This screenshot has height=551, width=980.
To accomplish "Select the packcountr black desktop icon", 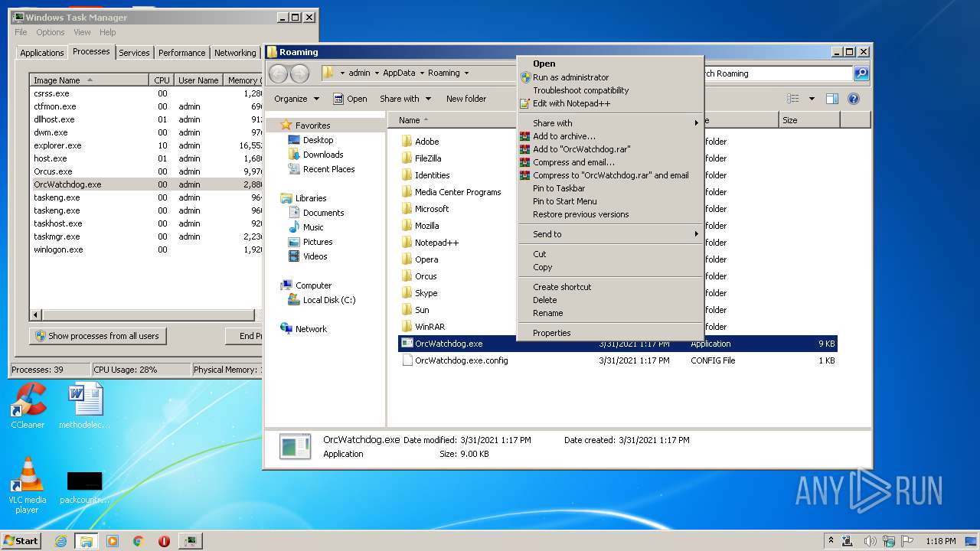I will (x=84, y=487).
